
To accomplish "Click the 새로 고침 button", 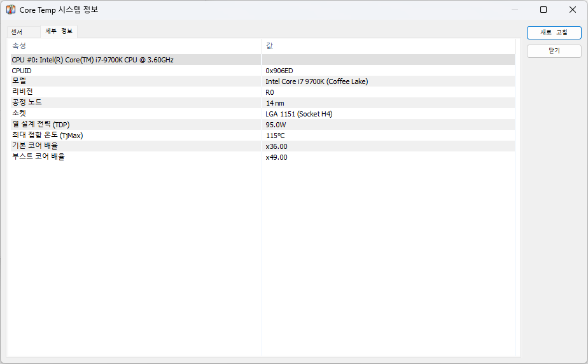I will [x=554, y=32].
